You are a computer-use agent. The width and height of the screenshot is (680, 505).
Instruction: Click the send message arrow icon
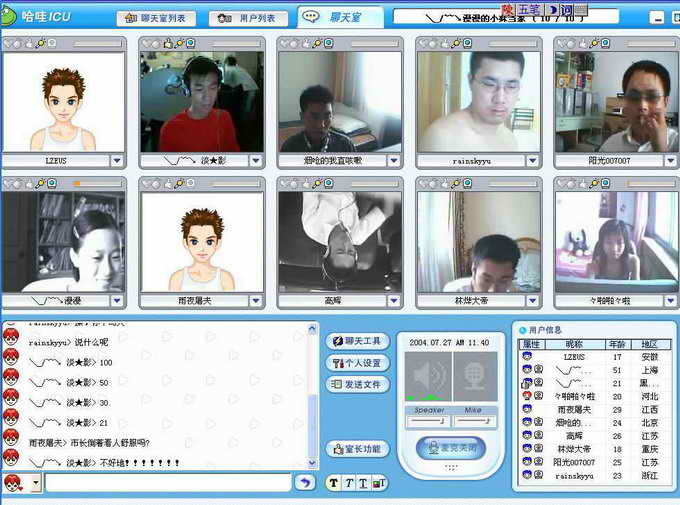305,482
